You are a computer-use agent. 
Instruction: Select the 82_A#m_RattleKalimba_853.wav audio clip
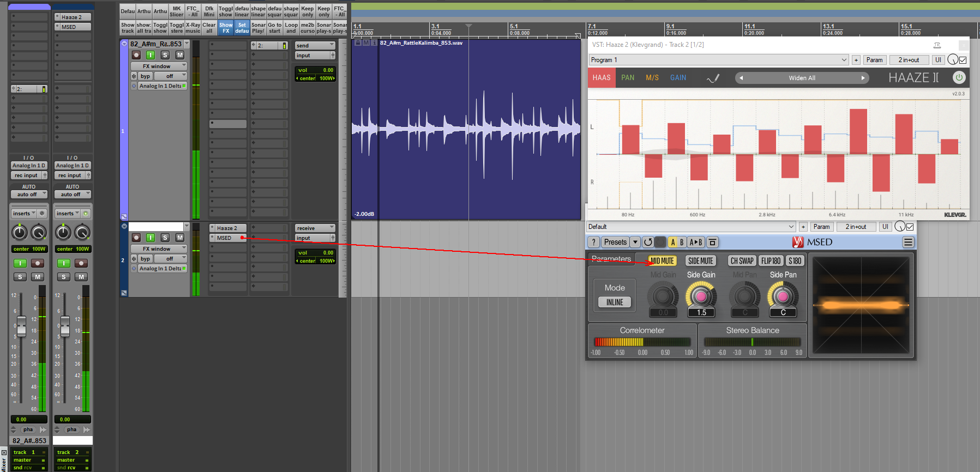(x=466, y=129)
